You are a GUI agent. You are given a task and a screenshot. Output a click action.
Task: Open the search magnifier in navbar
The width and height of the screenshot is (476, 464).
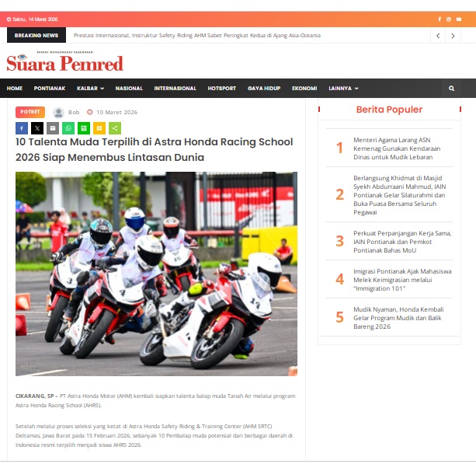point(451,89)
